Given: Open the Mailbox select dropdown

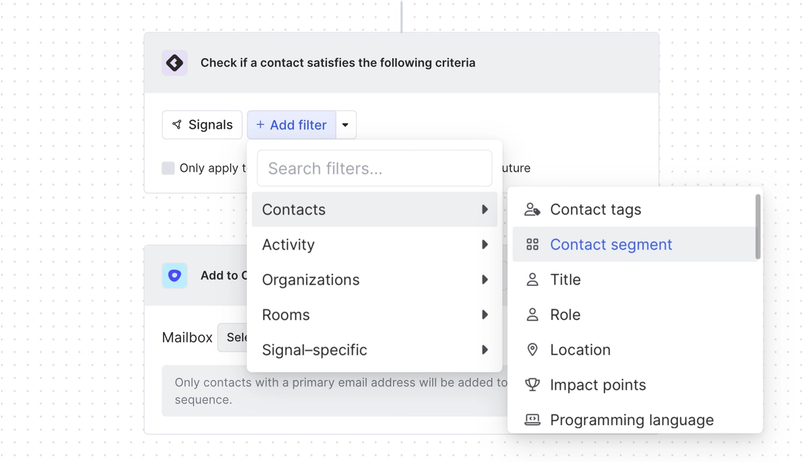Looking at the screenshot, I should tap(233, 338).
